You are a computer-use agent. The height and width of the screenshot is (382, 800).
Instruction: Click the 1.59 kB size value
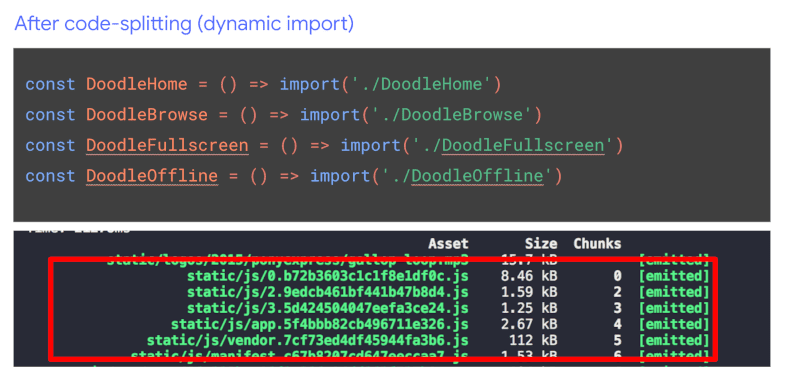pos(529,292)
